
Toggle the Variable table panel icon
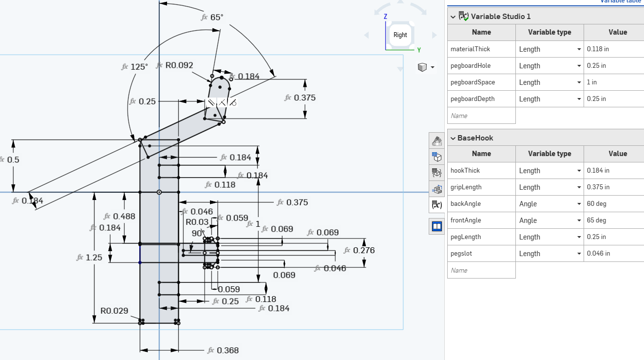pyautogui.click(x=437, y=205)
